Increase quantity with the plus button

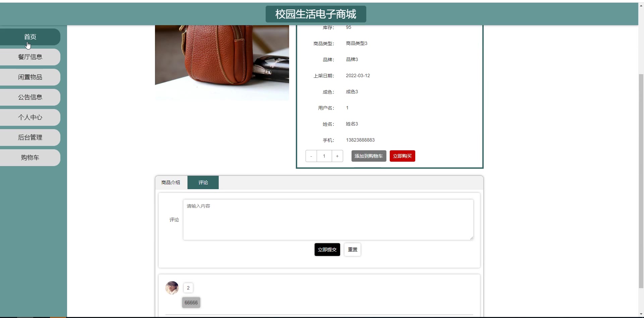point(337,156)
